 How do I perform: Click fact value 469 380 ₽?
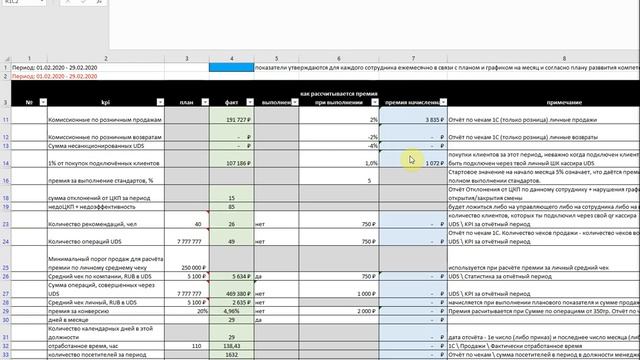tap(231, 289)
